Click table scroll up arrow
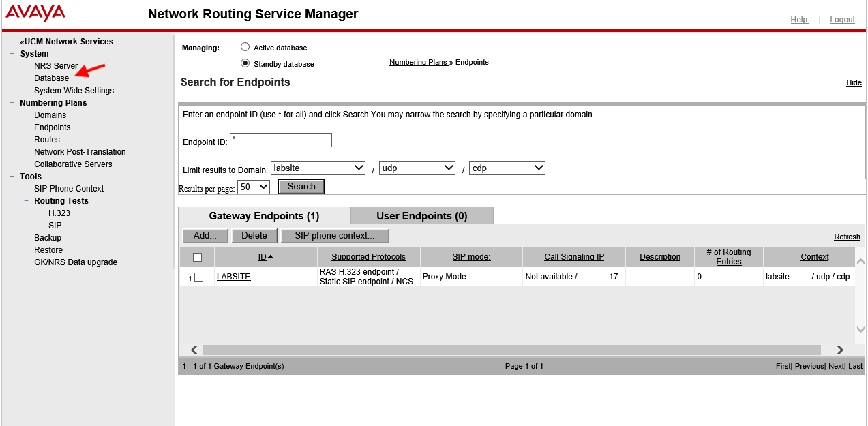868x426 pixels. click(x=860, y=261)
